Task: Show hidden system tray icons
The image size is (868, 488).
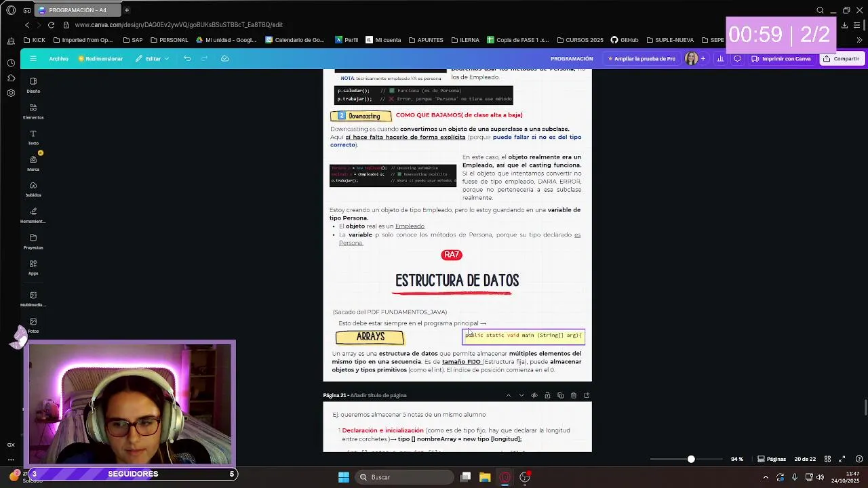Action: pyautogui.click(x=766, y=477)
